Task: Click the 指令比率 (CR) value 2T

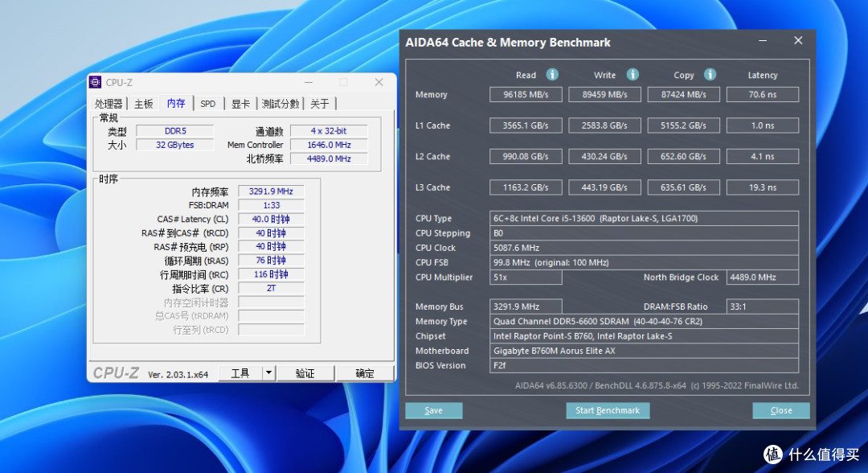Action: click(272, 289)
